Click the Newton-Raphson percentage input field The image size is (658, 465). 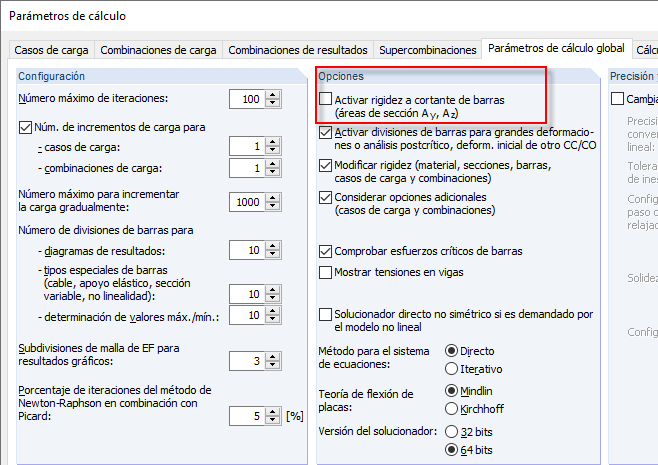(x=245, y=415)
